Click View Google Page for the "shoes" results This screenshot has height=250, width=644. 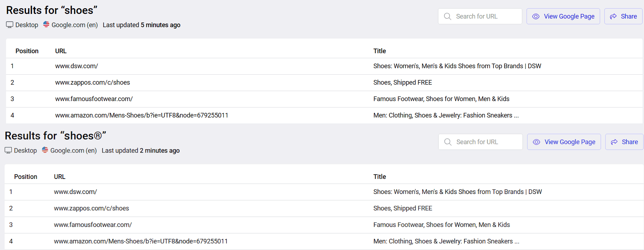pos(563,16)
